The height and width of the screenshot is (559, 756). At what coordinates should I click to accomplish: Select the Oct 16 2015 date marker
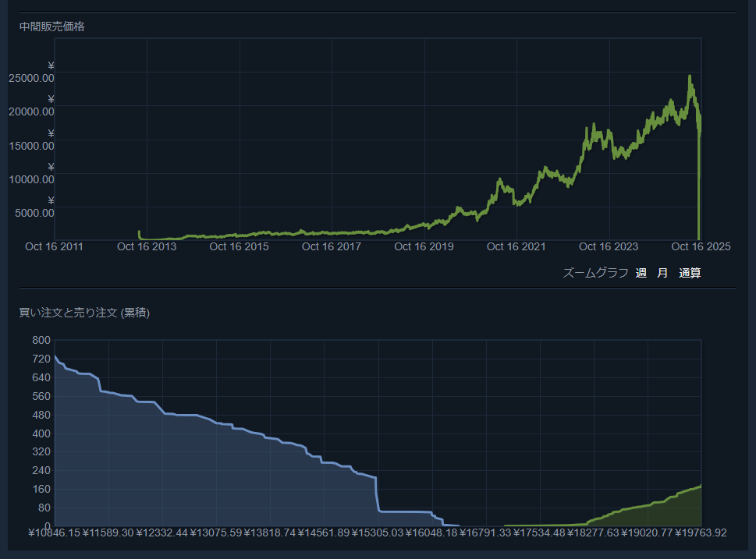(x=239, y=247)
